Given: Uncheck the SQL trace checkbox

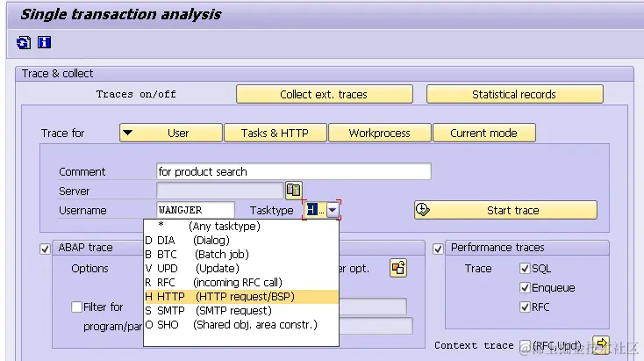Looking at the screenshot, I should tap(525, 269).
